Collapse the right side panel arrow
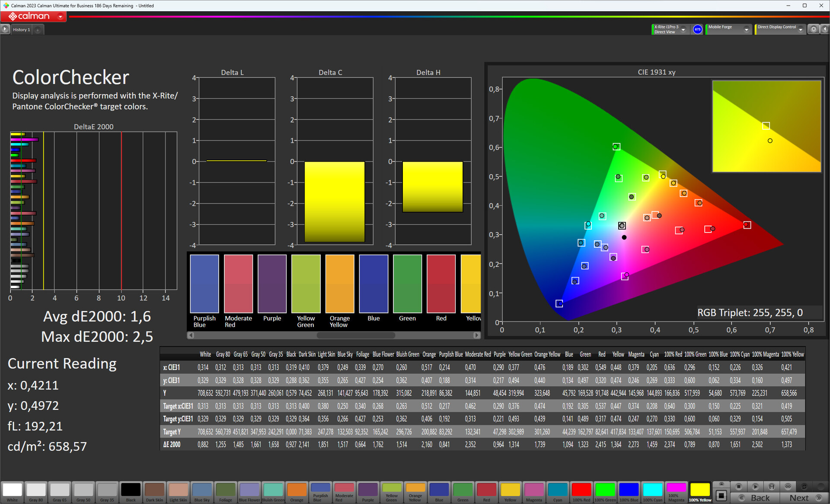 824,29
